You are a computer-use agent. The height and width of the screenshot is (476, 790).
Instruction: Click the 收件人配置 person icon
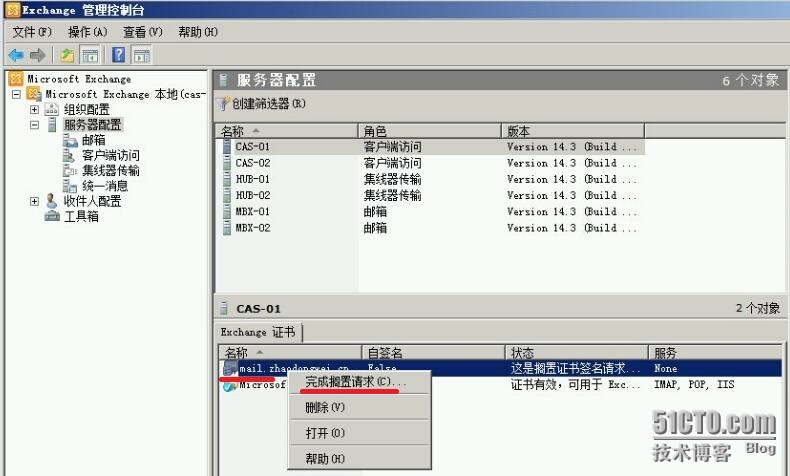coord(51,200)
